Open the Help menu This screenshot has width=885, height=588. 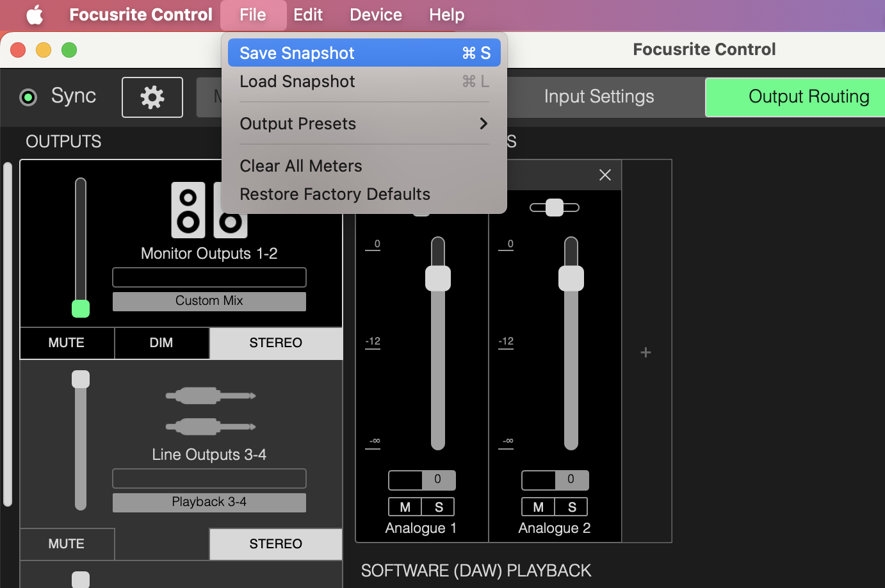point(447,15)
